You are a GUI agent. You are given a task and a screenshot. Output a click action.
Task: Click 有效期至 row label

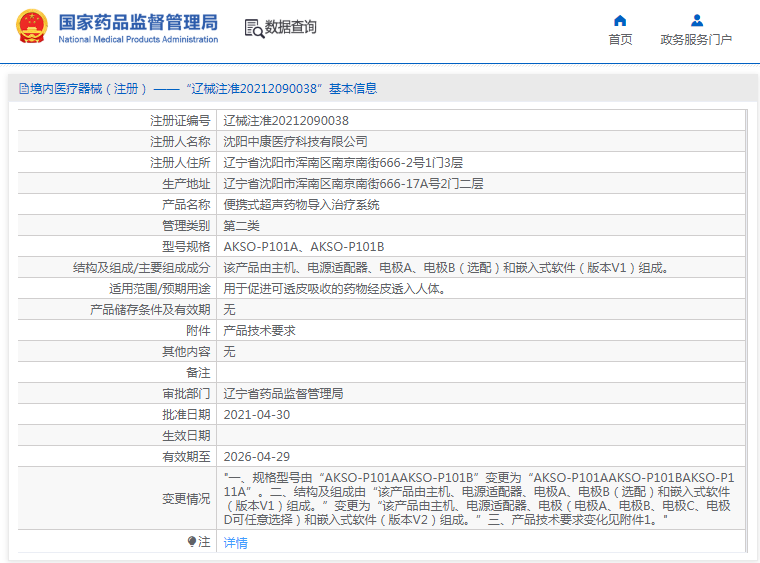186,457
